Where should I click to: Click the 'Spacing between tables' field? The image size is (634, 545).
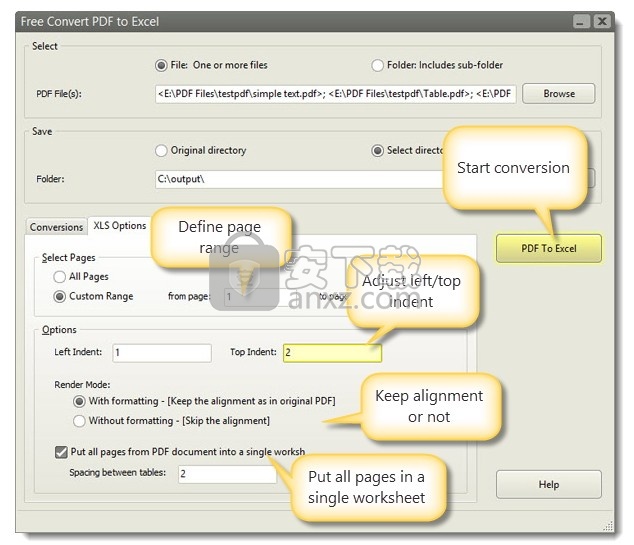227,474
